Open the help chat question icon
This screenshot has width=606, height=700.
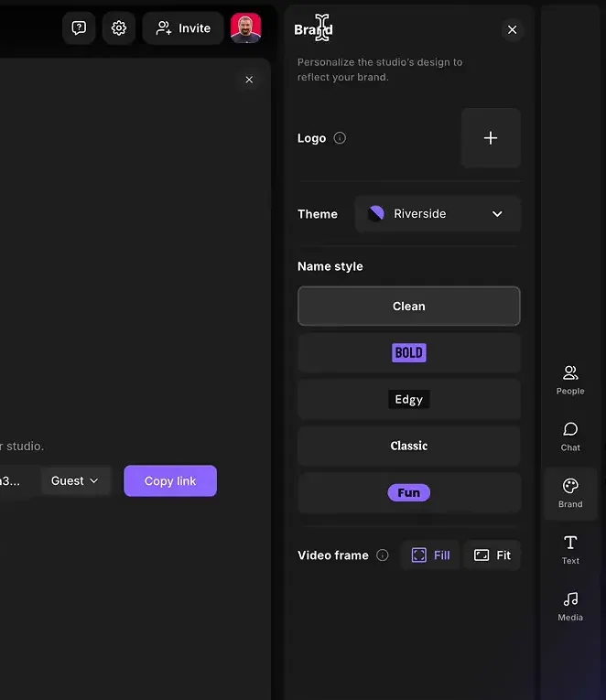[79, 28]
